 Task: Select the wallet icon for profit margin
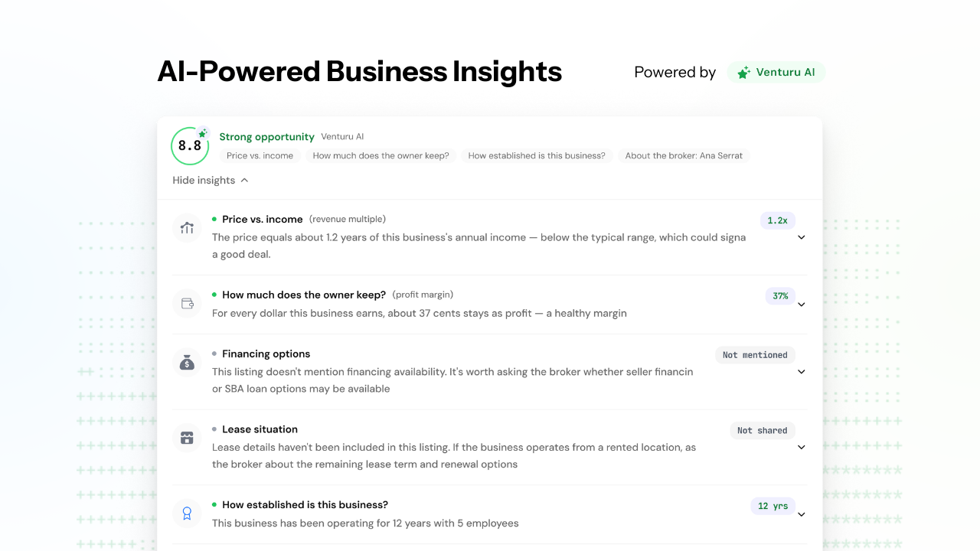pos(187,303)
